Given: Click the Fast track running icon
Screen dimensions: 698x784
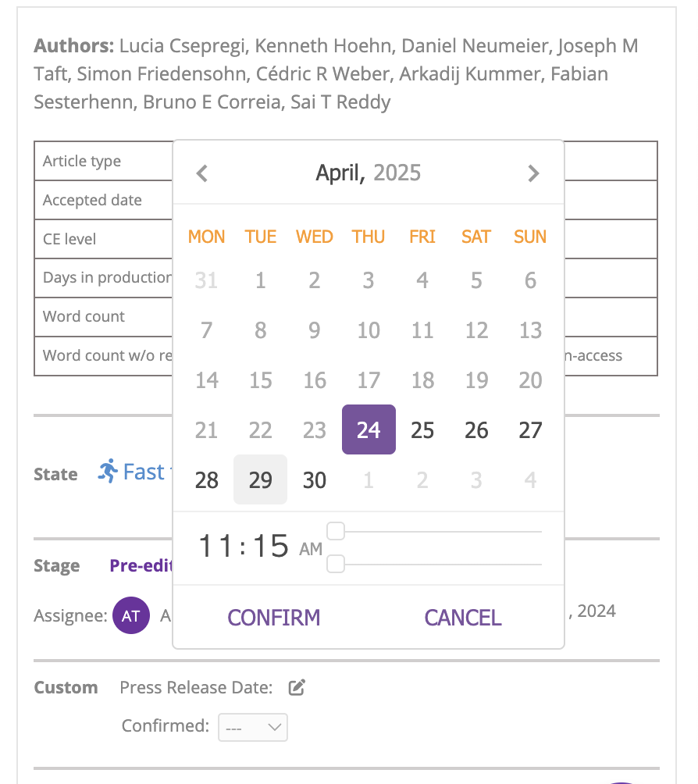Looking at the screenshot, I should pyautogui.click(x=109, y=472).
